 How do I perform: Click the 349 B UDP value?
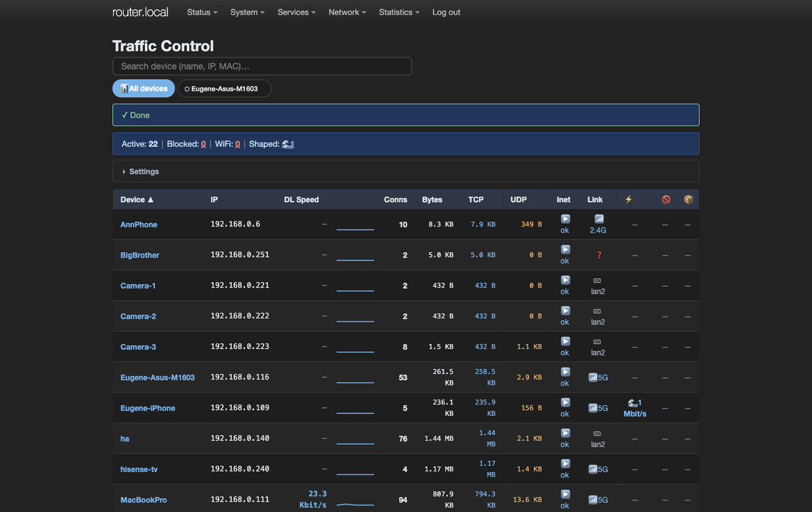coord(531,225)
